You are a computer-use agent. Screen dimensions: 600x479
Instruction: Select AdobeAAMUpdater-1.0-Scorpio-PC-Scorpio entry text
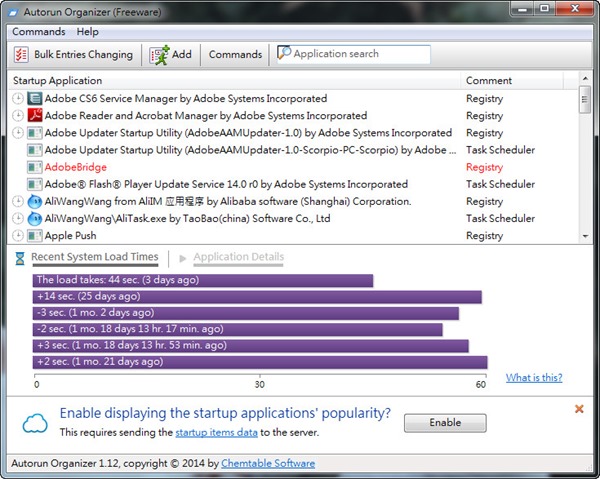coord(250,150)
